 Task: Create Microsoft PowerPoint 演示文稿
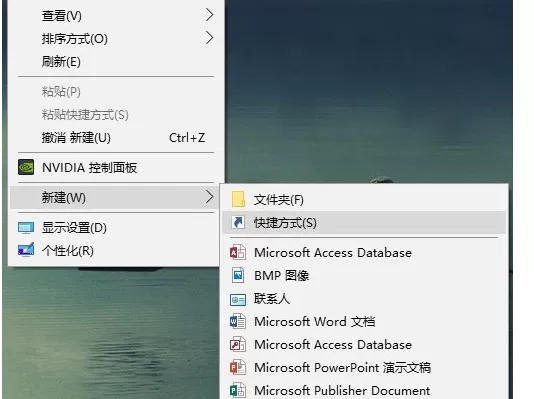coord(343,368)
